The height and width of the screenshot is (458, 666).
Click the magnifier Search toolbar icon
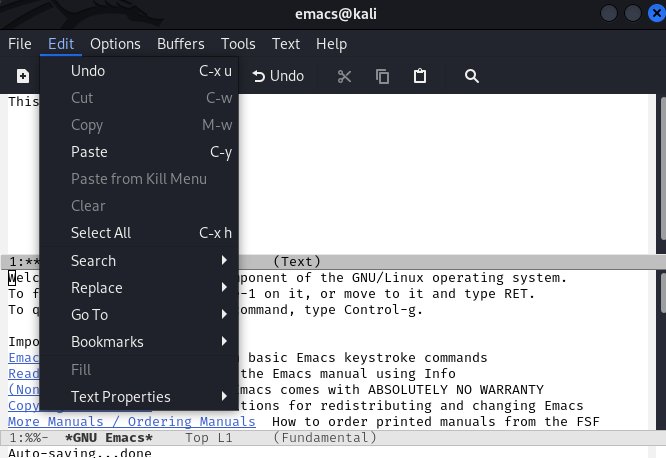point(471,76)
